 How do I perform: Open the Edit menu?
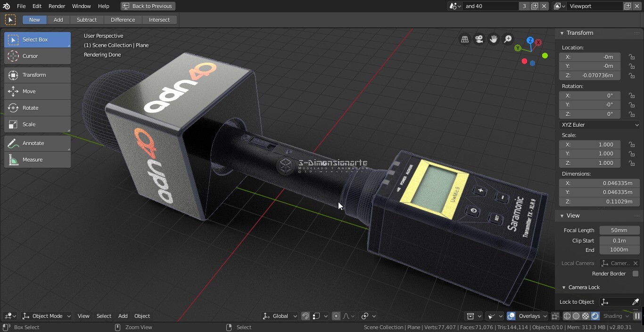[x=37, y=6]
